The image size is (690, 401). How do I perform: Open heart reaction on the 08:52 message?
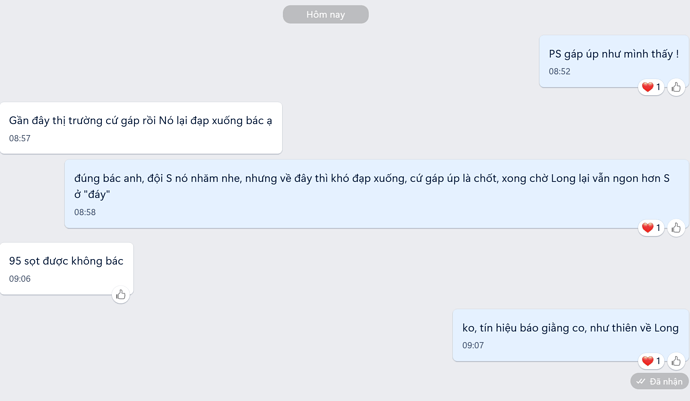[x=651, y=87]
